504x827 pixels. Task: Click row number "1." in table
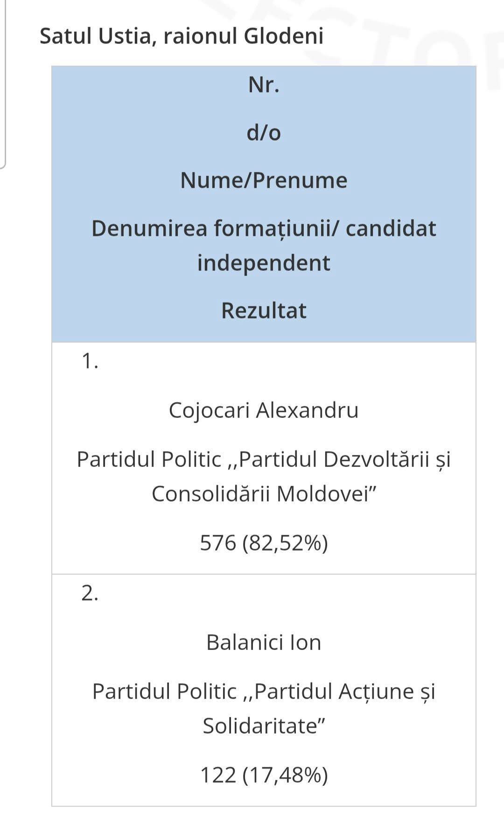pyautogui.click(x=90, y=361)
